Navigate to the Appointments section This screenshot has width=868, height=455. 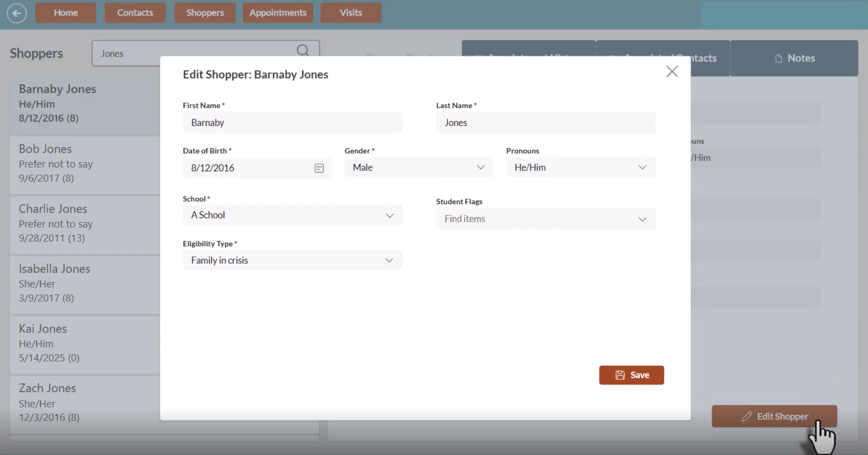[278, 12]
